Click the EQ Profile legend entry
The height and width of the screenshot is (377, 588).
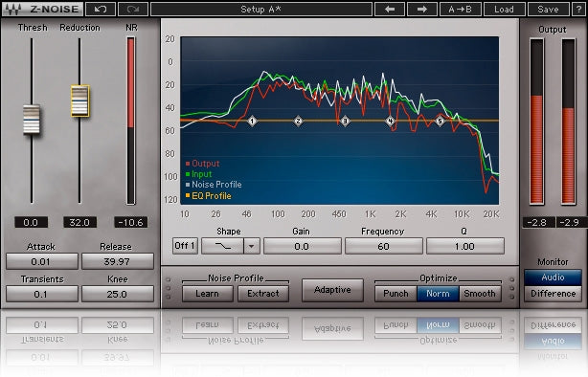(x=209, y=195)
